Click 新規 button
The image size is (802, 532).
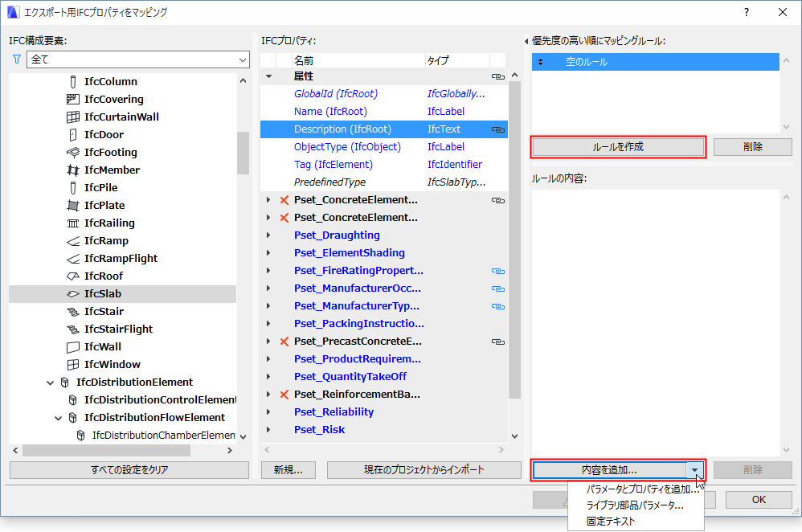pyautogui.click(x=288, y=470)
